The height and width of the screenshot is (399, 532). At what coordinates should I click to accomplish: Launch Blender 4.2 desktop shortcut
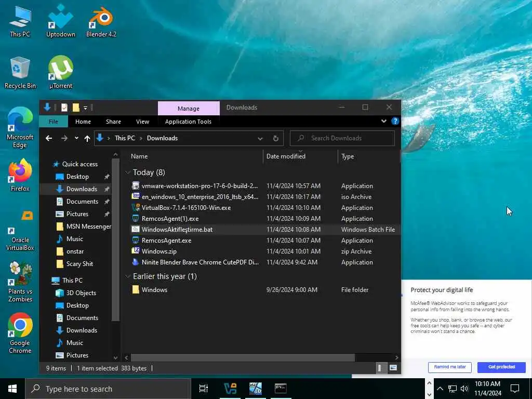click(101, 21)
